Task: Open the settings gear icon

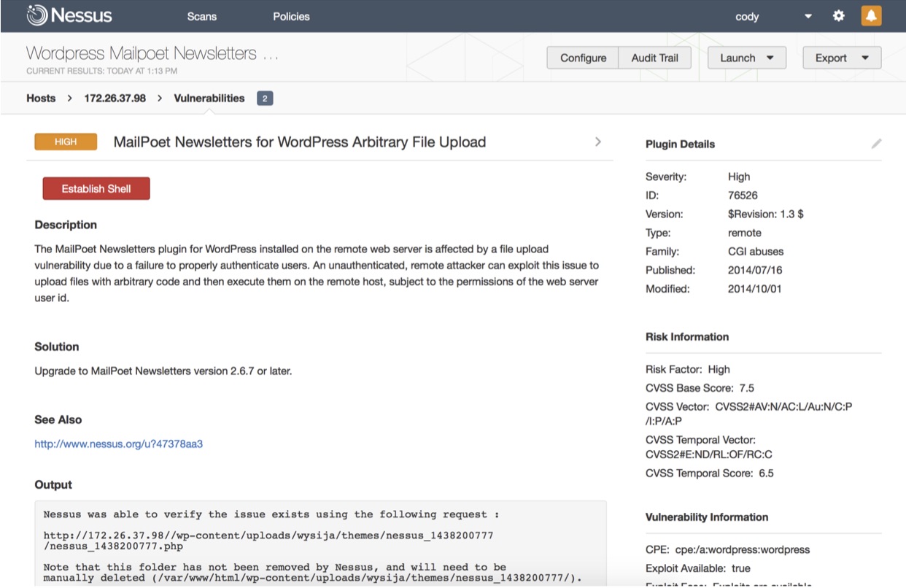Action: point(839,15)
